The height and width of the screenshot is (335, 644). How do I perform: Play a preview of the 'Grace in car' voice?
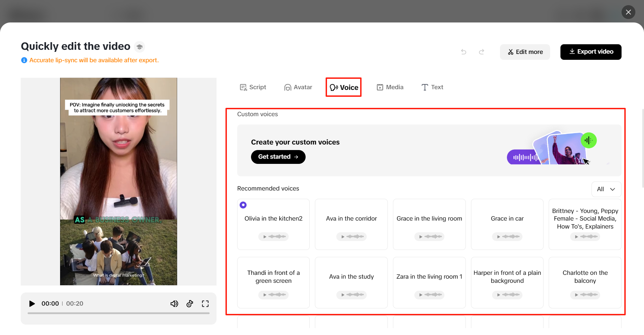pos(507,236)
